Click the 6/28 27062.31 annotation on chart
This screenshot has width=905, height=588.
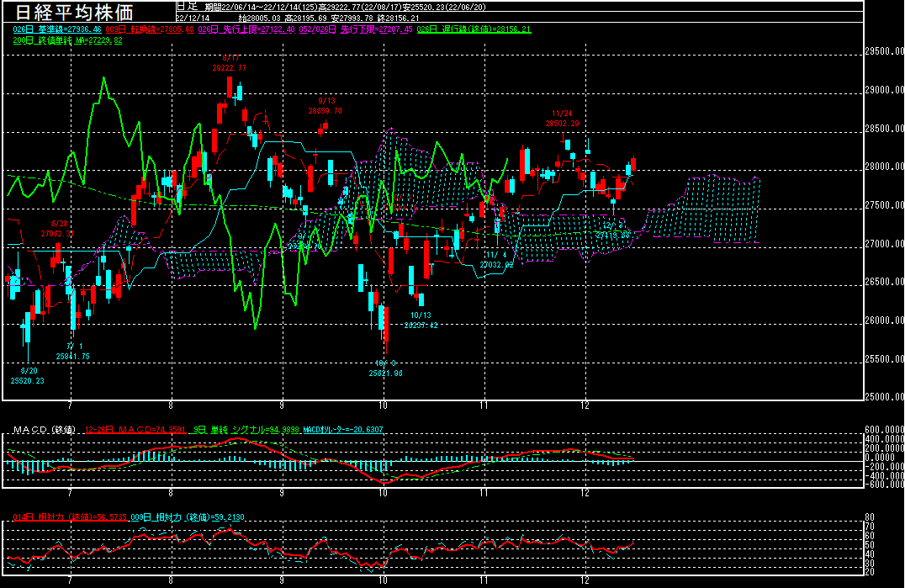58,229
